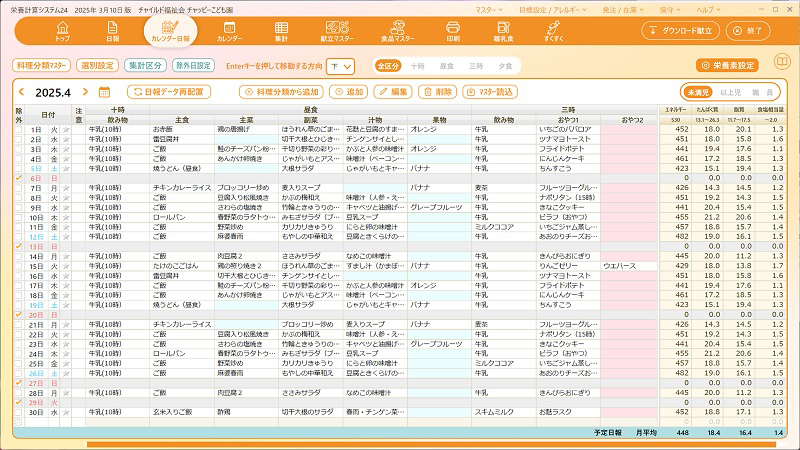
Task: Open the 献立マスター icon
Action: 337,31
